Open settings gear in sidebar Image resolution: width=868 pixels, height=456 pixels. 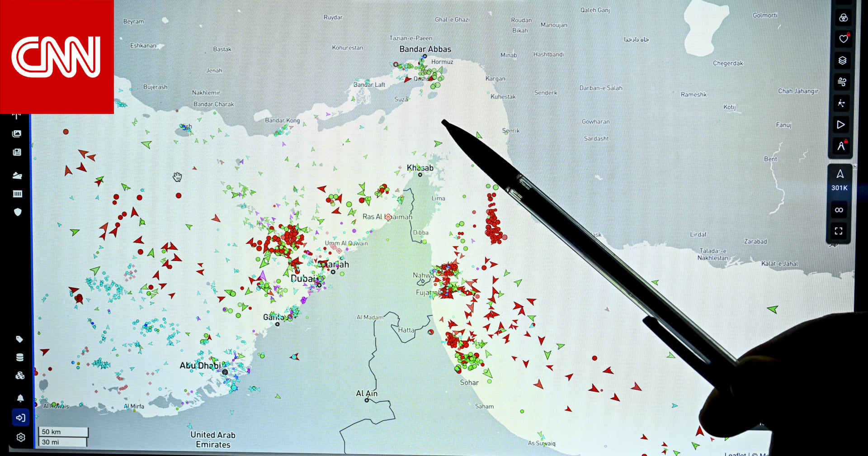point(21,437)
